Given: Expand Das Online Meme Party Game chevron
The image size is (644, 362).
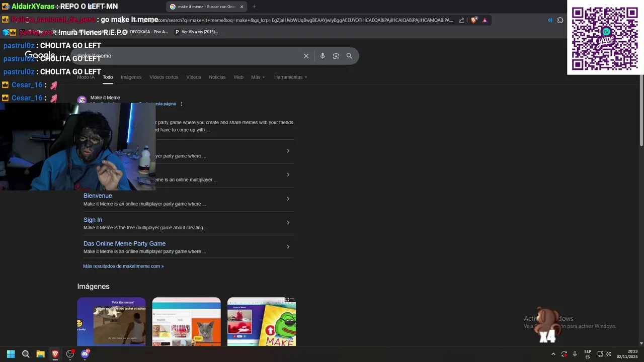Looking at the screenshot, I should click(288, 247).
